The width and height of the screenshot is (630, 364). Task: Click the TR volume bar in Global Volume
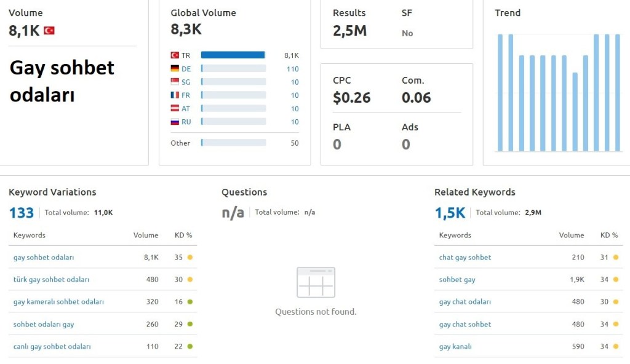click(x=233, y=55)
